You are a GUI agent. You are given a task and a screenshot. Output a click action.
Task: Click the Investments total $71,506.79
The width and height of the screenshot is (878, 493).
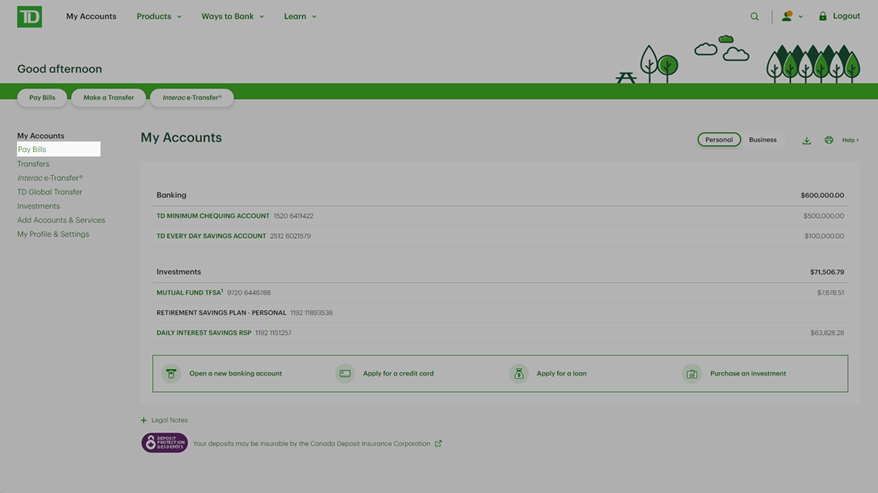click(827, 272)
